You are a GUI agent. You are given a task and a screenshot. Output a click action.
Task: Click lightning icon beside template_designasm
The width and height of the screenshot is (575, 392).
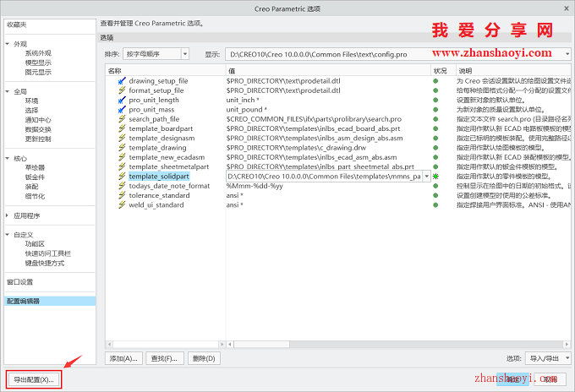pos(122,138)
